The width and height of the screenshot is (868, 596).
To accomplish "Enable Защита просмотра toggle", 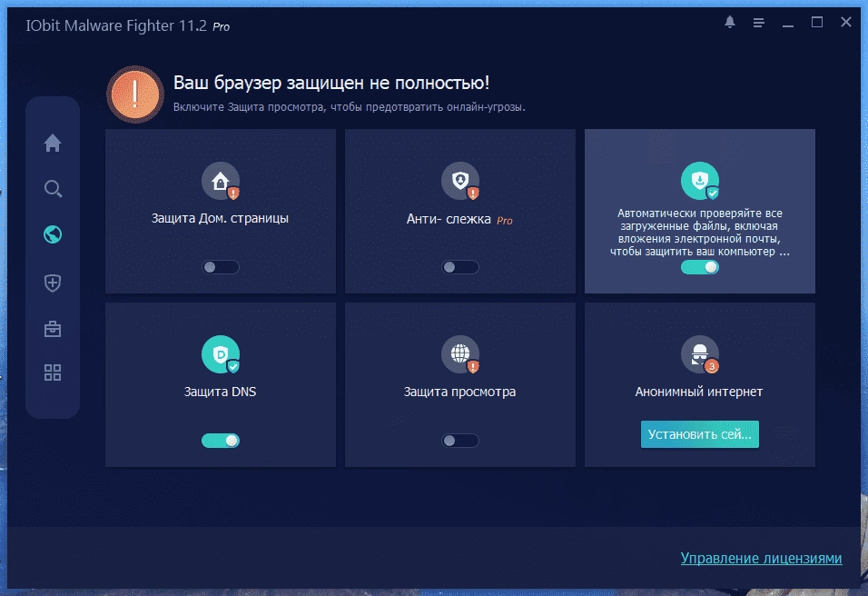I will 460,441.
